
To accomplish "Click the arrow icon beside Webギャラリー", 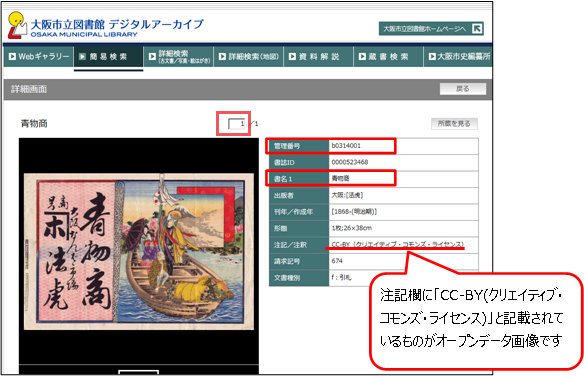I will coord(12,57).
